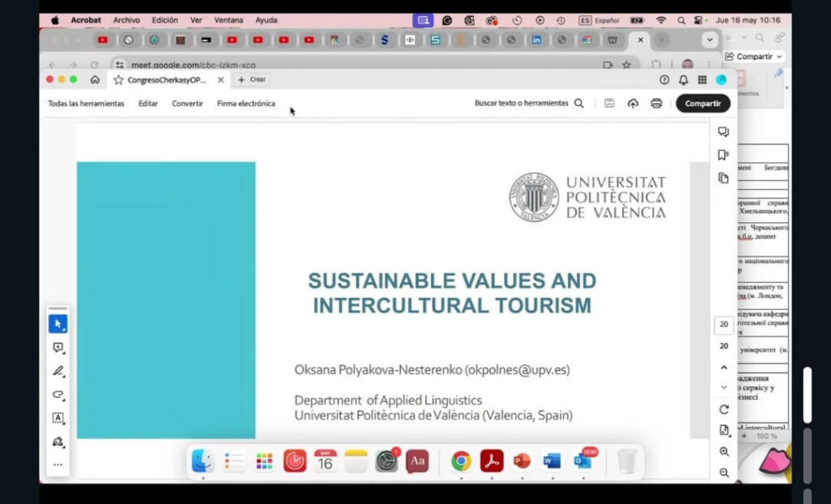Expand more tools three-dot menu
Screen dimensions: 831x504
click(58, 465)
